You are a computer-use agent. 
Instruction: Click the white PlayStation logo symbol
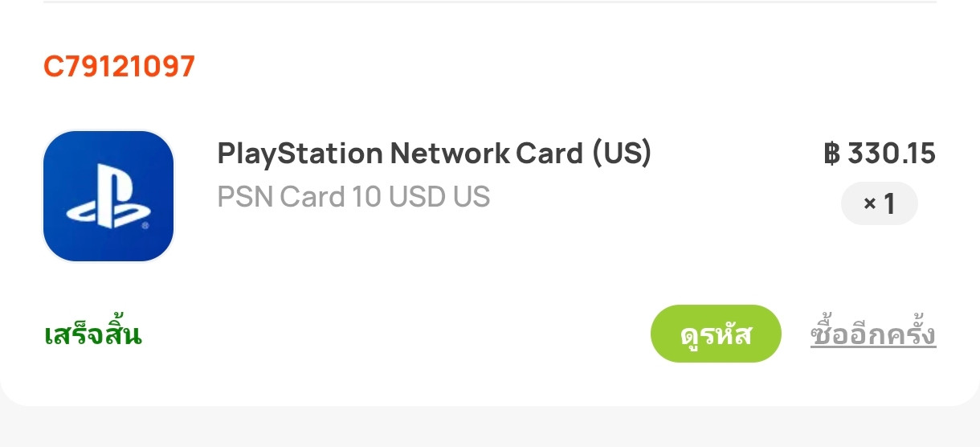[x=108, y=199]
